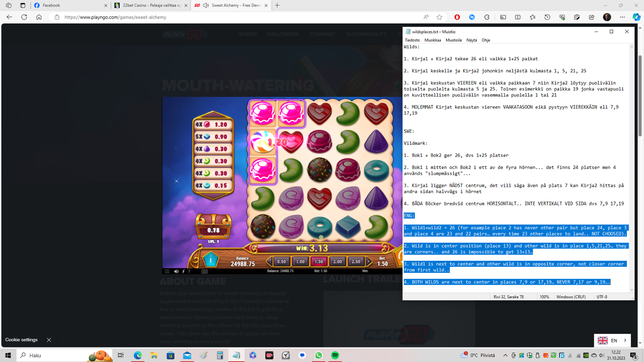Open Spotify from the taskbar
The image size is (644, 362).
335,355
